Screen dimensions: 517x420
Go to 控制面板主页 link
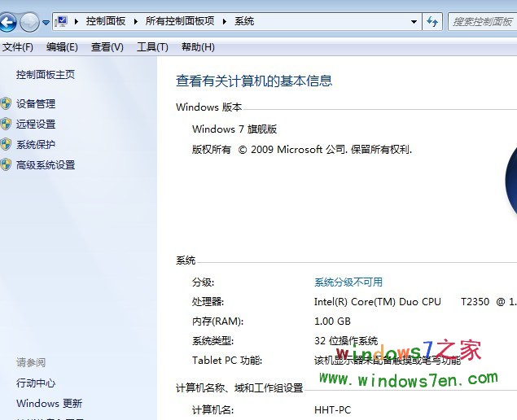click(46, 75)
